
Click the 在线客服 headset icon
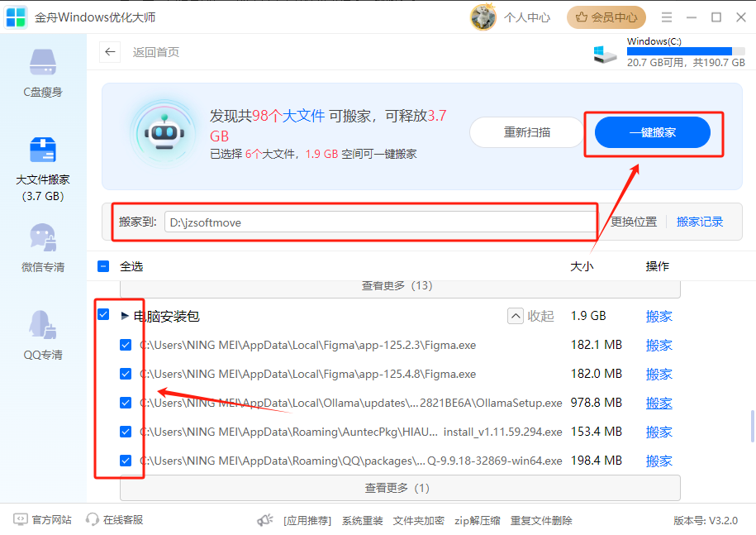click(x=92, y=519)
